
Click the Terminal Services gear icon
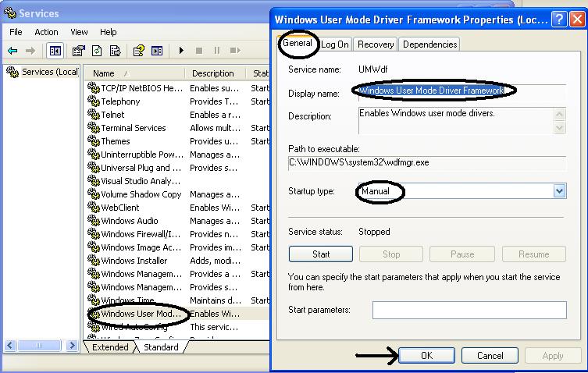click(x=94, y=127)
